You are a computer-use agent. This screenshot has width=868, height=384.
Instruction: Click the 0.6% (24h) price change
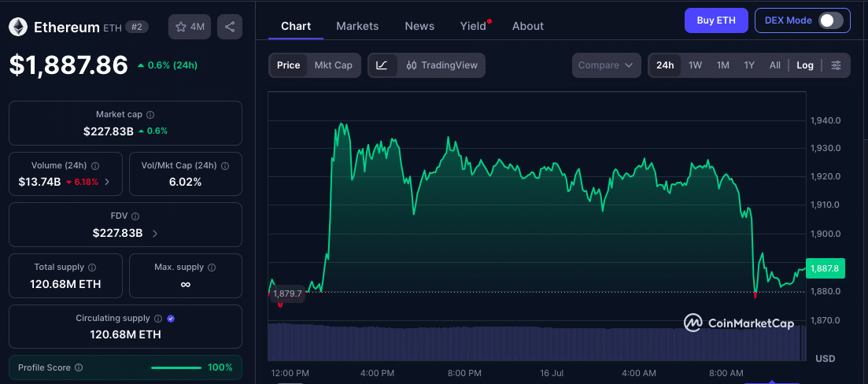coord(167,65)
